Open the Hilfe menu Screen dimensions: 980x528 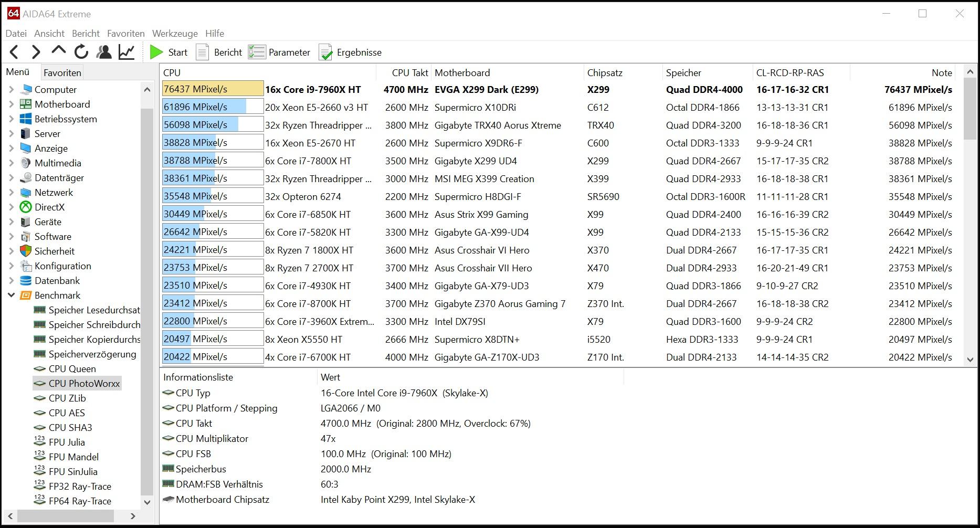(x=215, y=33)
